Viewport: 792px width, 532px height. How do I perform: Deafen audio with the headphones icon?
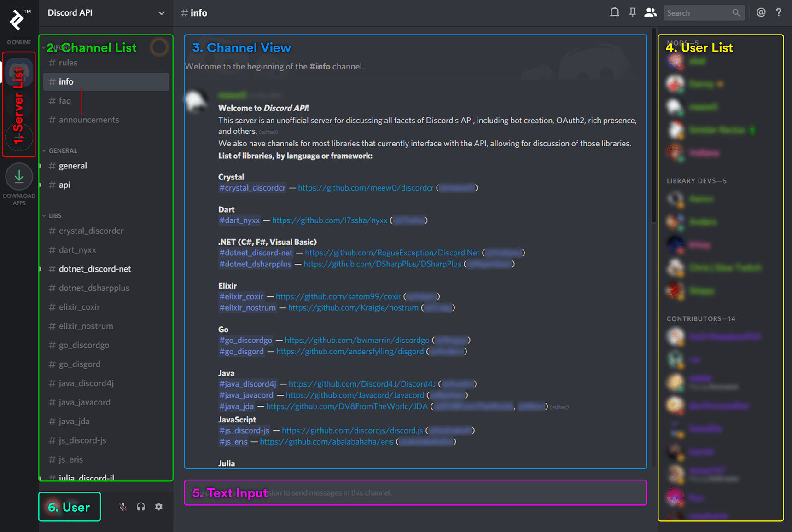tap(140, 506)
